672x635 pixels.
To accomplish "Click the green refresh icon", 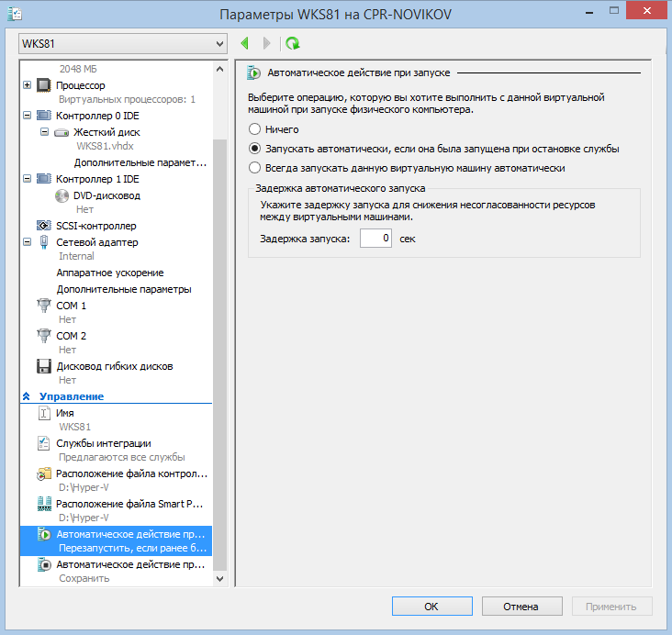I will 292,43.
